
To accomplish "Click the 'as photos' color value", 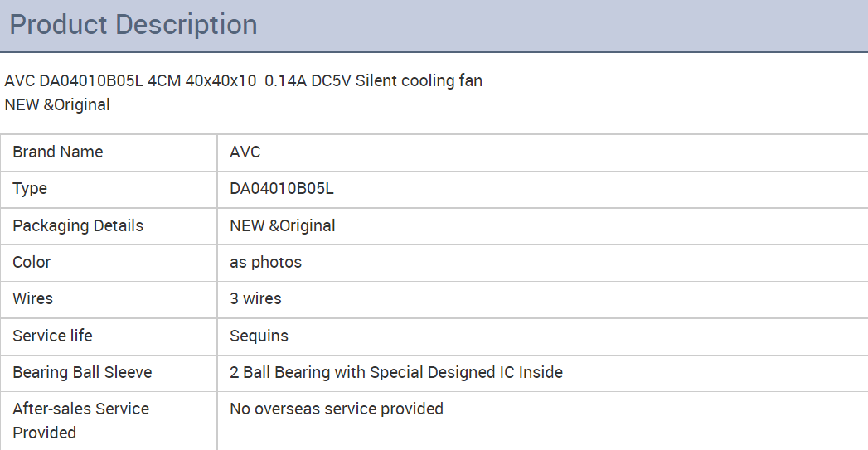I will (266, 263).
